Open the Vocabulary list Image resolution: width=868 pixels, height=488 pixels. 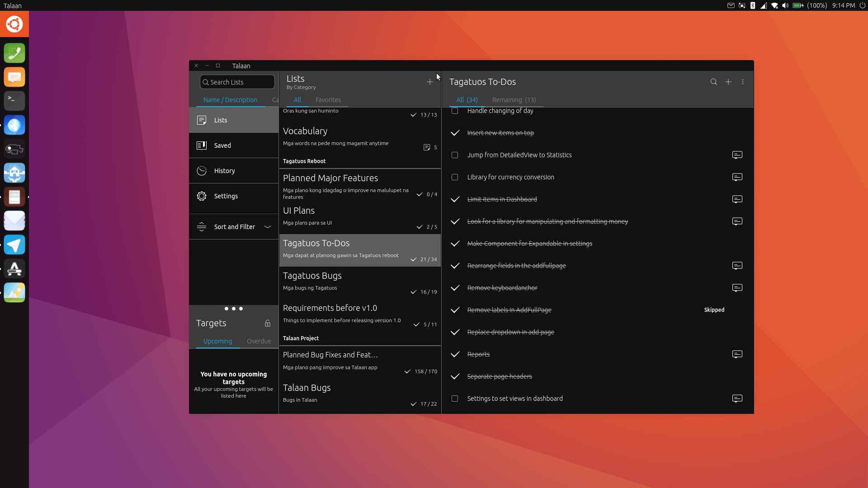360,138
